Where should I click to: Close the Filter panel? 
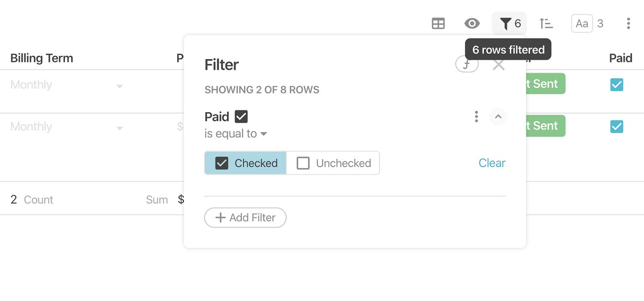[498, 65]
